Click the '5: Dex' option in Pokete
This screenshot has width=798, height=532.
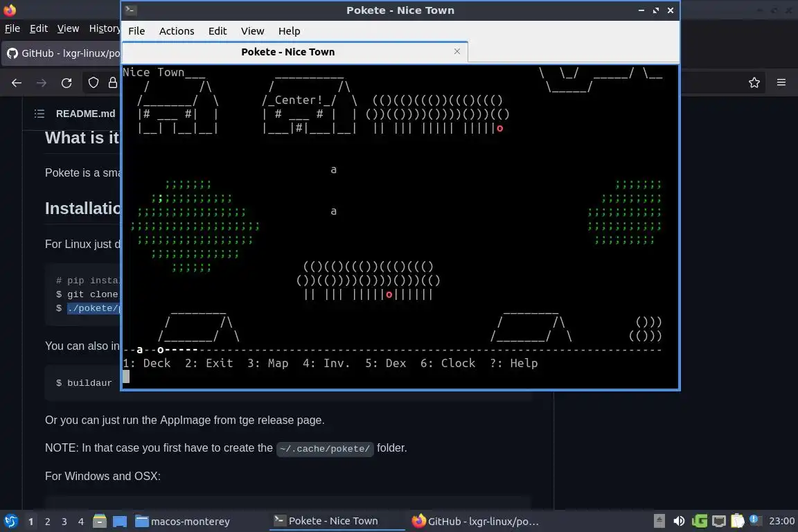coord(385,363)
